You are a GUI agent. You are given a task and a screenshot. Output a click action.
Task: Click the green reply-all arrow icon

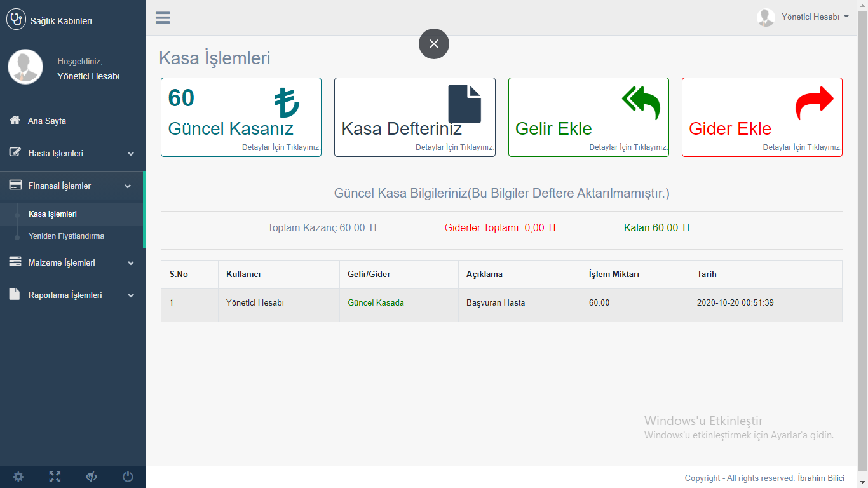coord(641,103)
